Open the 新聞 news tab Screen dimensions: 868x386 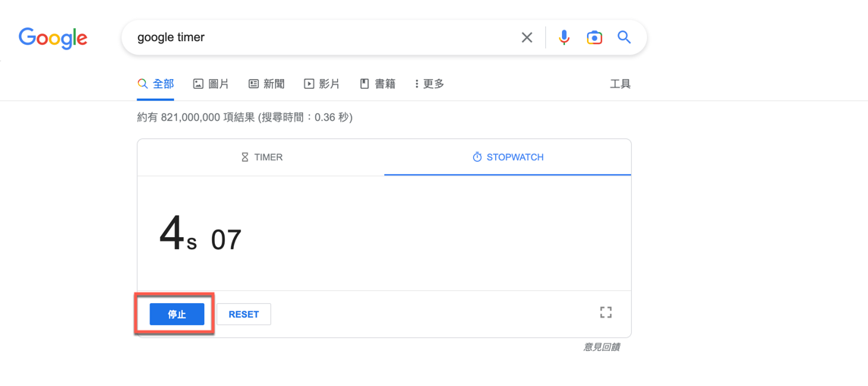click(x=267, y=84)
